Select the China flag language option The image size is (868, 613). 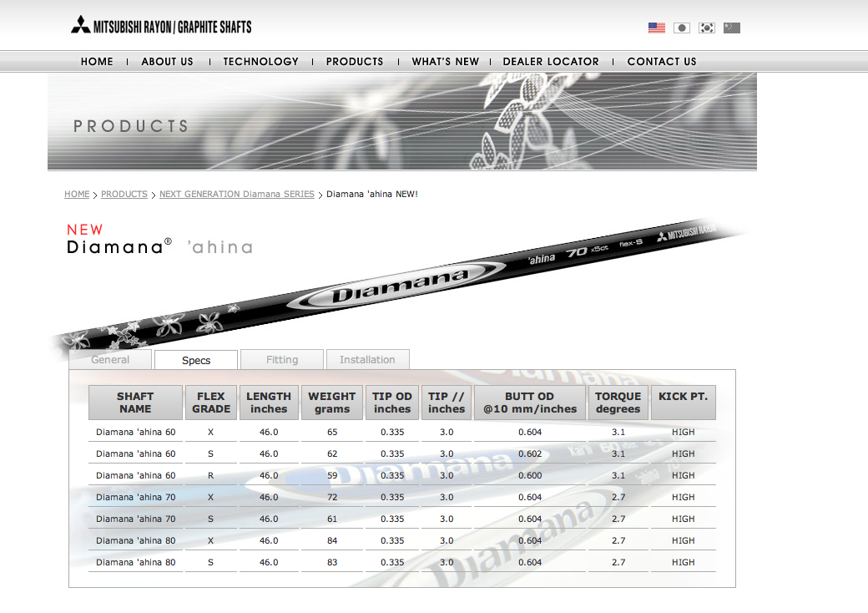732,28
